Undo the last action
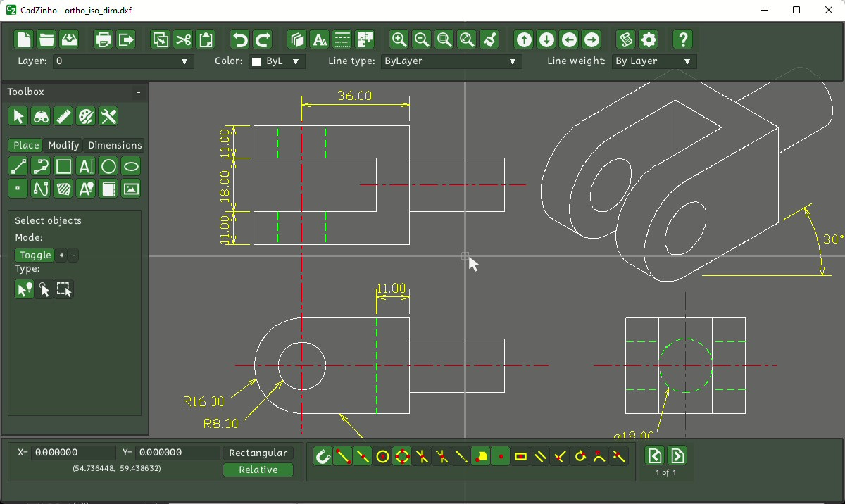Screen dimensions: 845x504 point(240,39)
